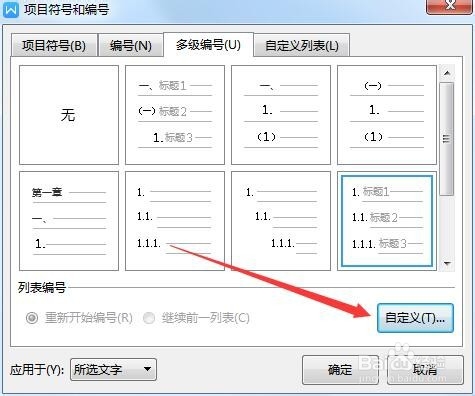
Task: Select the indented 1. 1.1. 1.1.1. style
Action: point(281,221)
